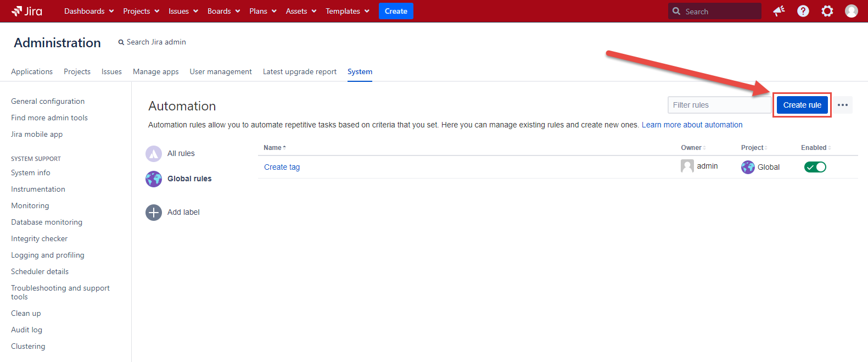The height and width of the screenshot is (362, 868).
Task: Click the Add label plus icon
Action: [154, 213]
